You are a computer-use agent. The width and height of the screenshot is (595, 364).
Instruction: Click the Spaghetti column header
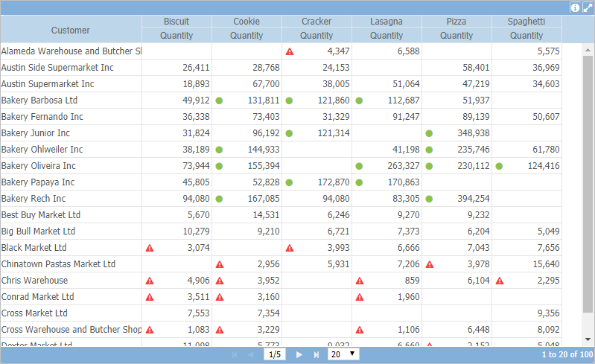click(x=526, y=22)
